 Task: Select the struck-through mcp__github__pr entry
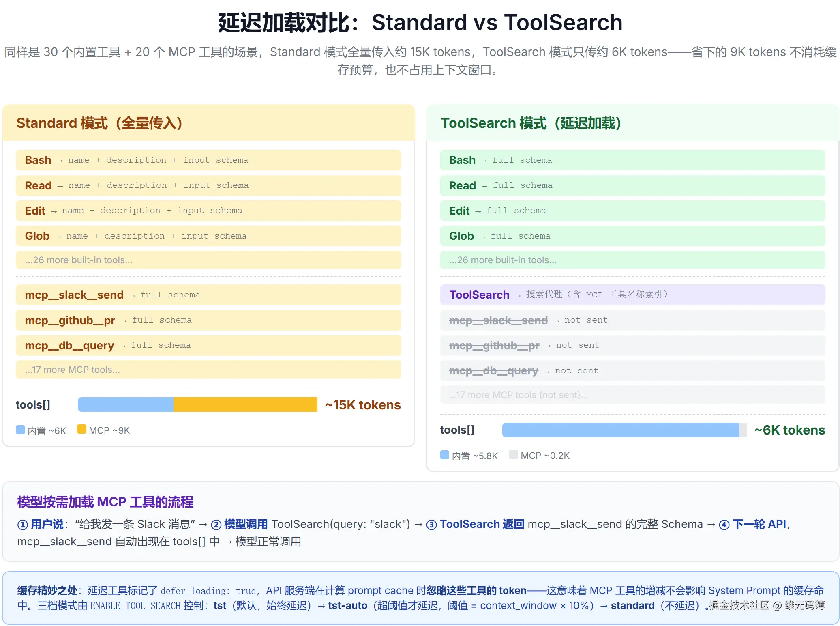(632, 345)
